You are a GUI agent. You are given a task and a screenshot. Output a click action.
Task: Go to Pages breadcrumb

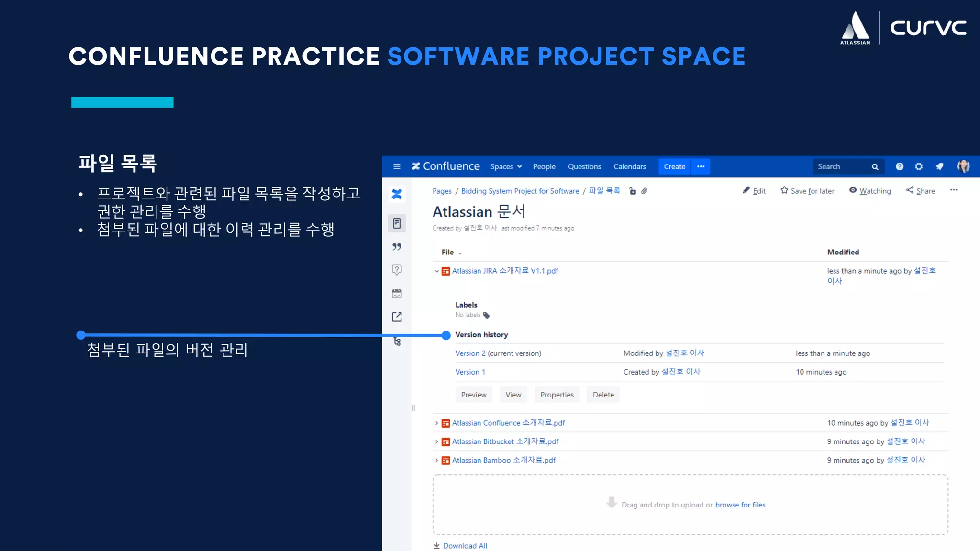pos(442,191)
